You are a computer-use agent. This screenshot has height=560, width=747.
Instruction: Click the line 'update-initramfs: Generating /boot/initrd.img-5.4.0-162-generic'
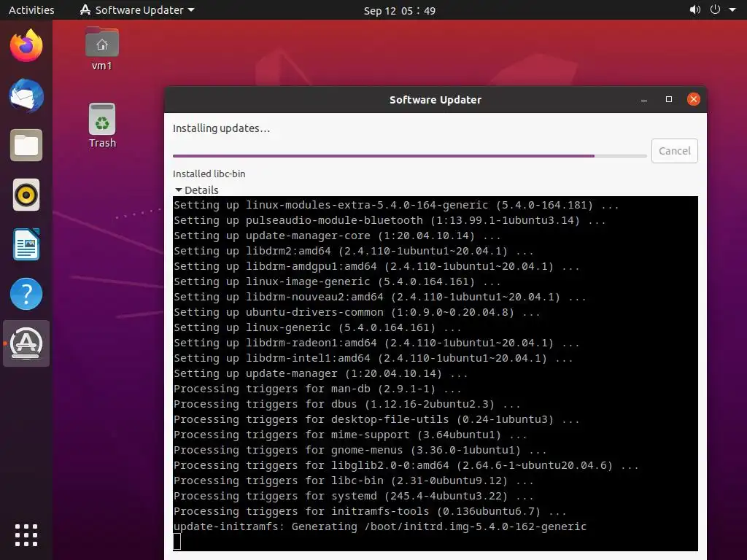(379, 526)
